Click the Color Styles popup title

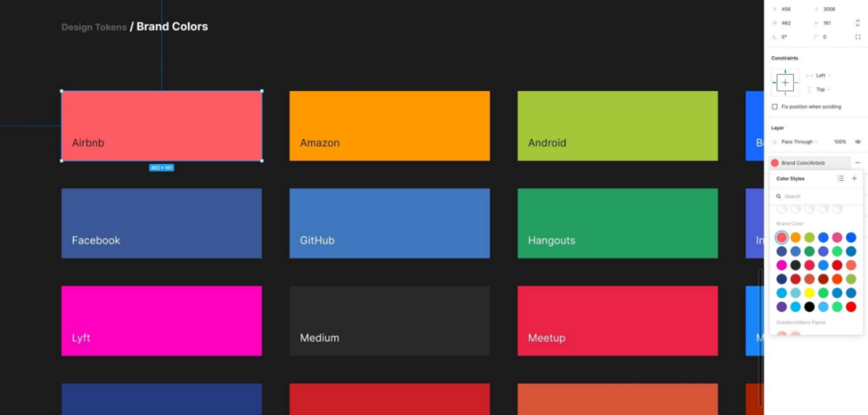791,179
